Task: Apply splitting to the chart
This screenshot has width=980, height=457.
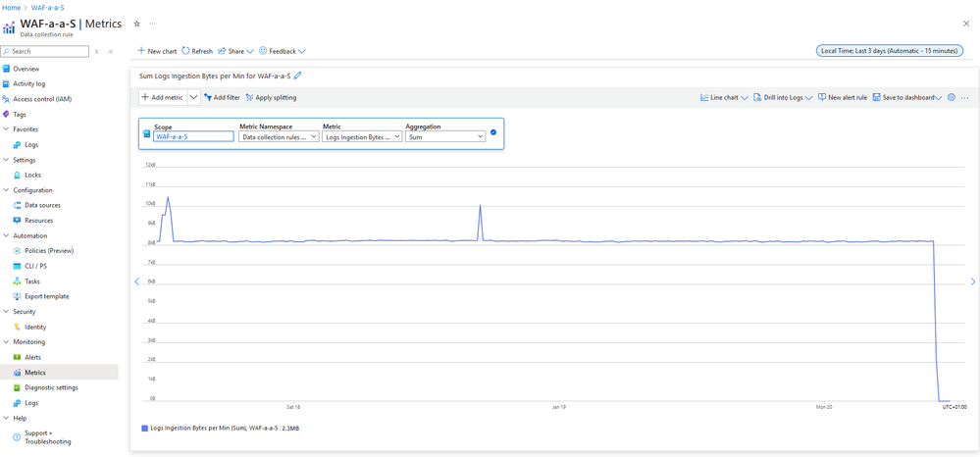Action: point(271,98)
